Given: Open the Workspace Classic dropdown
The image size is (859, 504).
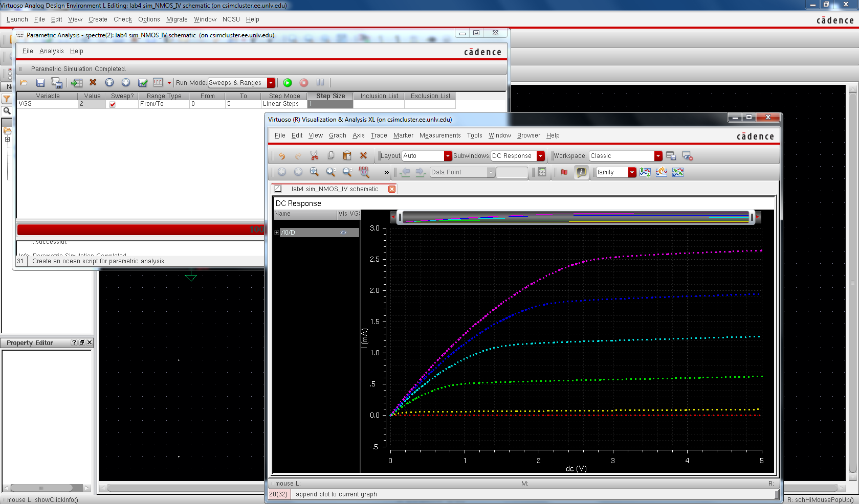Looking at the screenshot, I should 658,156.
